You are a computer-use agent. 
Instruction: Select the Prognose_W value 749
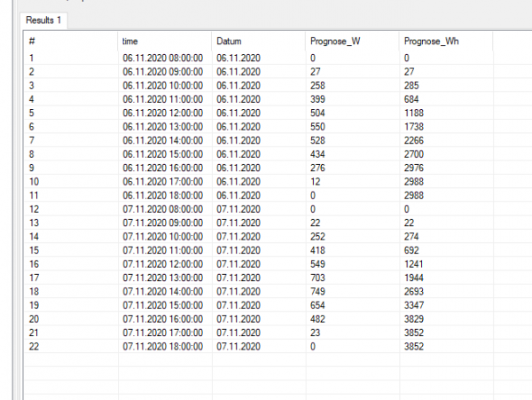pos(319,290)
